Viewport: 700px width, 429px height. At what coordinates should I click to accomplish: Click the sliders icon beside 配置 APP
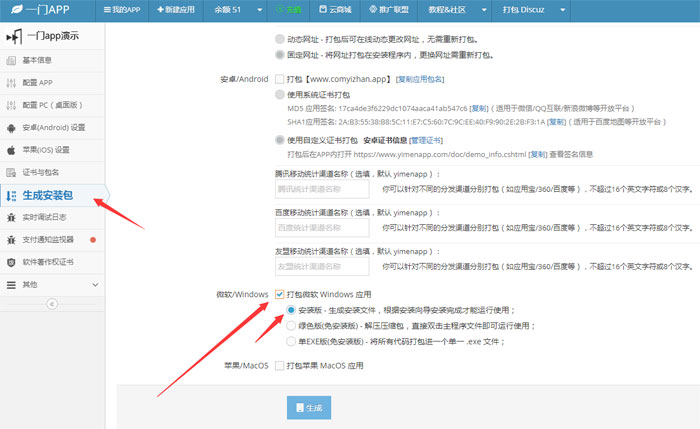[x=11, y=84]
